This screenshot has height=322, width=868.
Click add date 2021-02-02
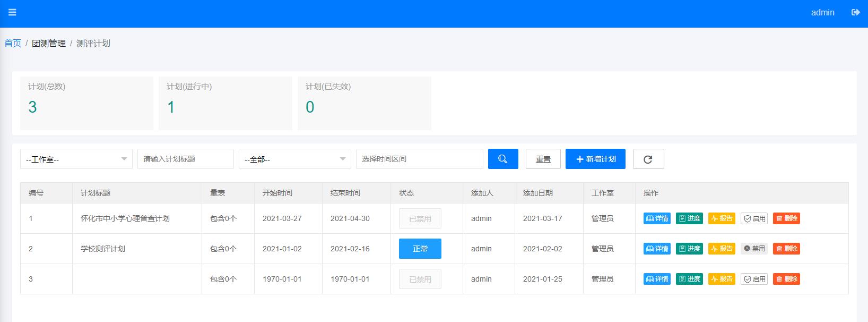(x=543, y=249)
